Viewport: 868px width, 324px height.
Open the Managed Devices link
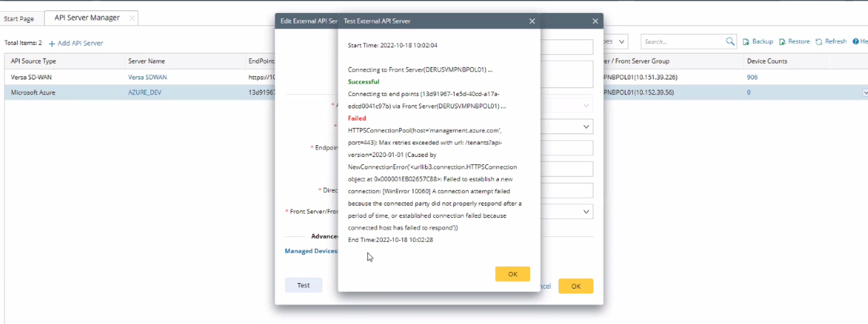click(311, 251)
